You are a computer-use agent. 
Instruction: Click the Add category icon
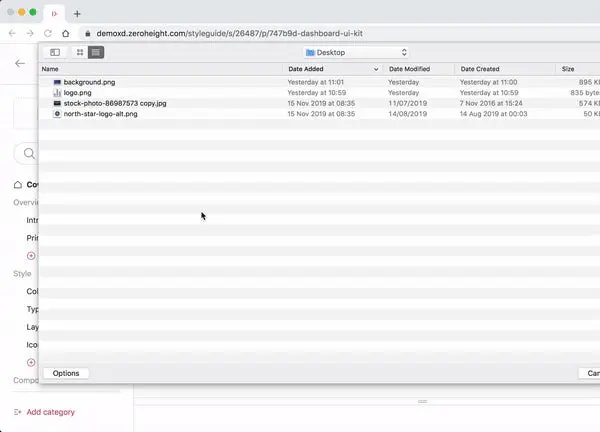18,412
